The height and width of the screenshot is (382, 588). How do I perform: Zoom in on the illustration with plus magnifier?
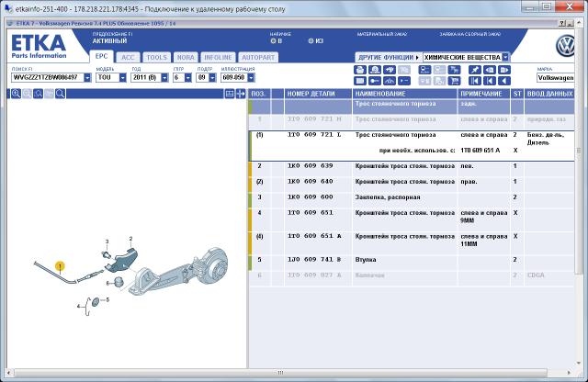tap(16, 94)
